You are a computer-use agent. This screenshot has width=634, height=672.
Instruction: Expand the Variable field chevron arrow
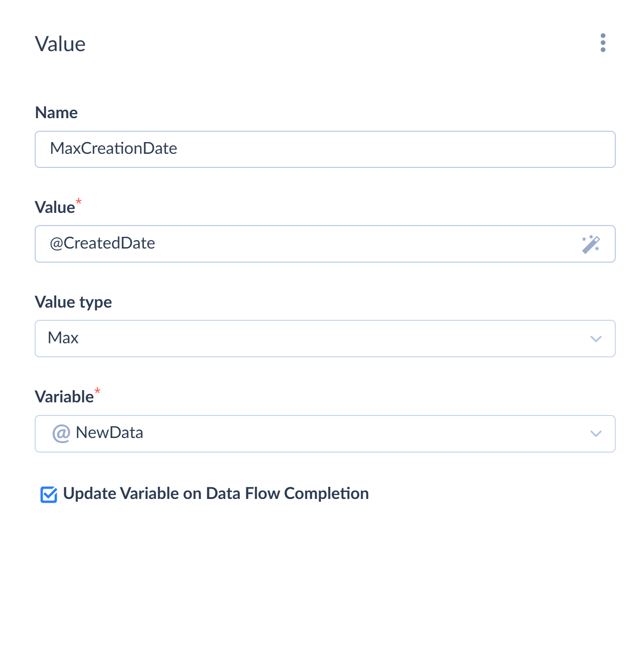596,434
